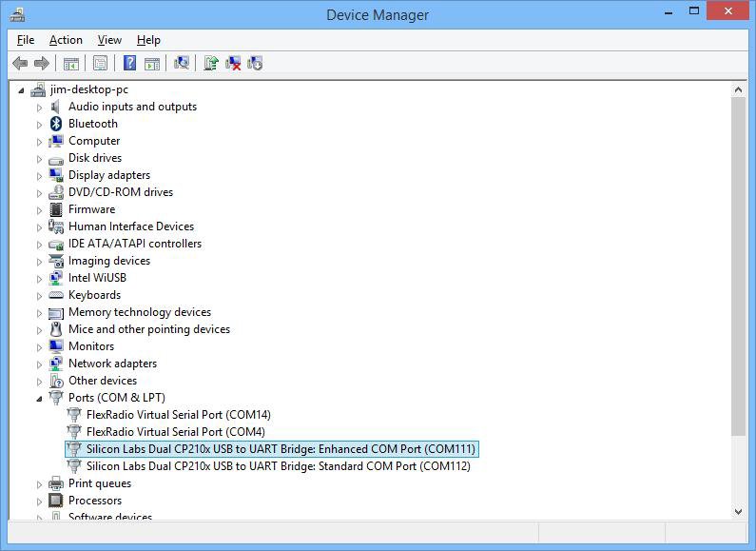Click the Display adapters icon
Image resolution: width=756 pixels, height=551 pixels.
coord(56,175)
